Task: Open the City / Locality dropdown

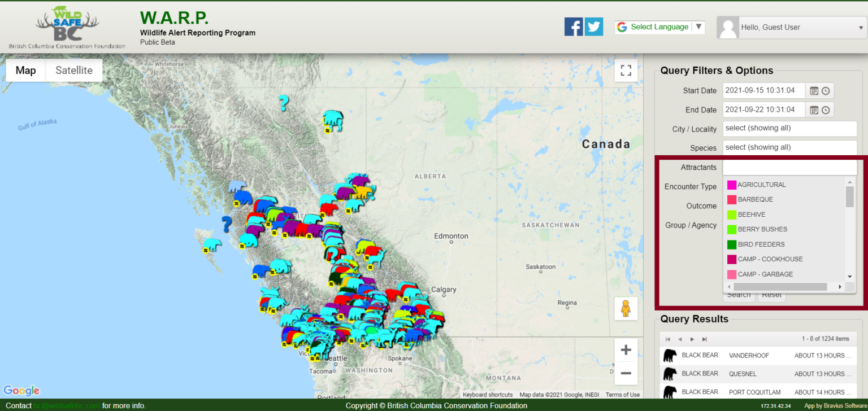Action: pos(789,128)
